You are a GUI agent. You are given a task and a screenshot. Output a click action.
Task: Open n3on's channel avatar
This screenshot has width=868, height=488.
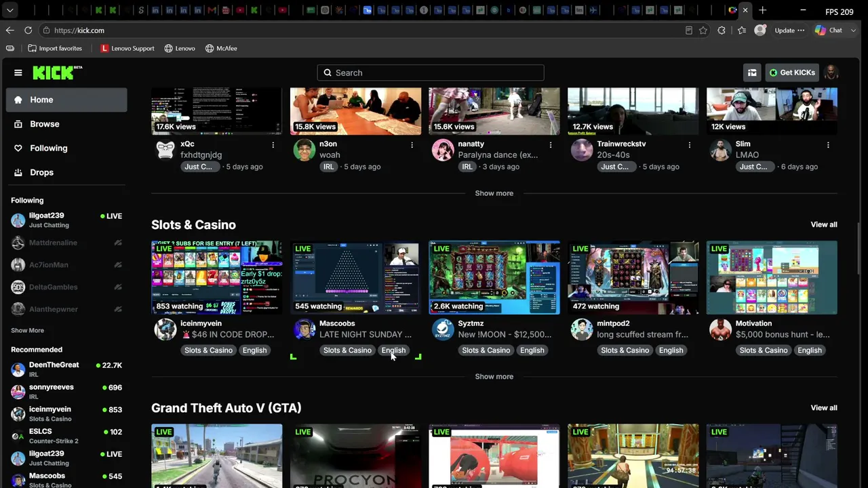pyautogui.click(x=304, y=150)
